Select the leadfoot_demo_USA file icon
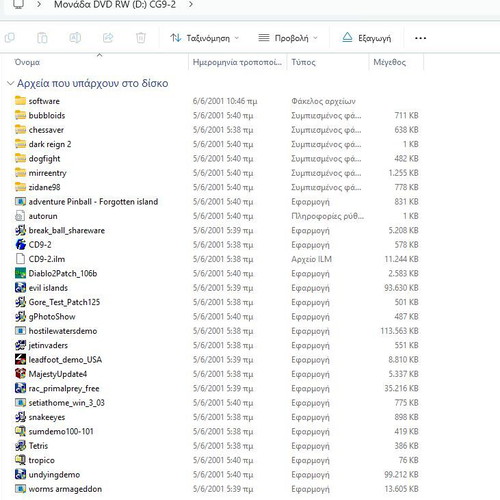 click(x=20, y=359)
